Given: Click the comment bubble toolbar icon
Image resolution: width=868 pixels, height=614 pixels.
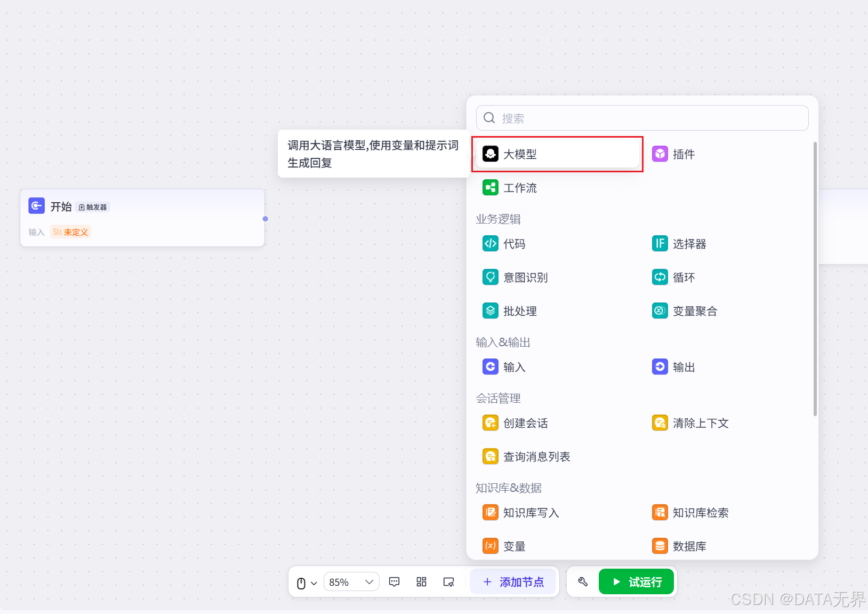Looking at the screenshot, I should (x=395, y=582).
